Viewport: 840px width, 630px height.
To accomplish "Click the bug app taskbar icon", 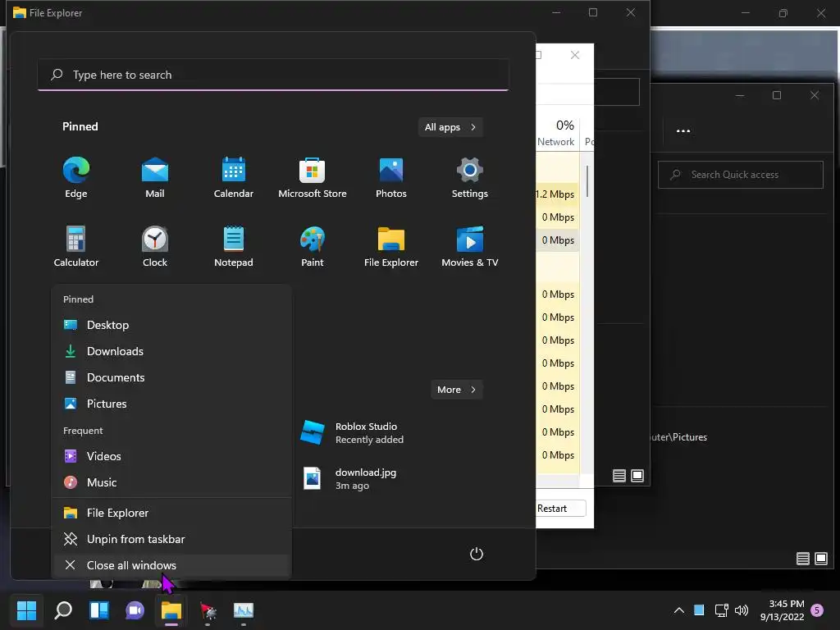I will point(208,610).
